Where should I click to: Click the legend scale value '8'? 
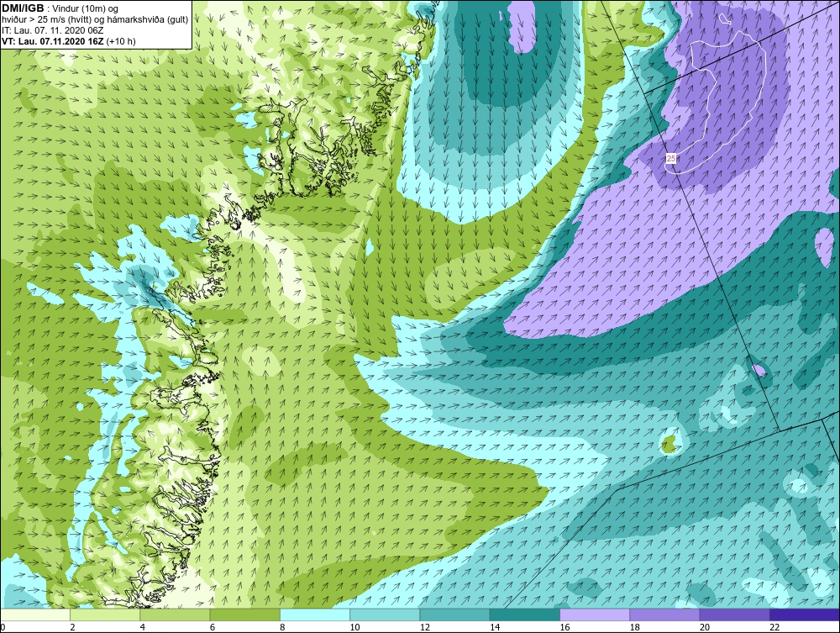(x=283, y=628)
